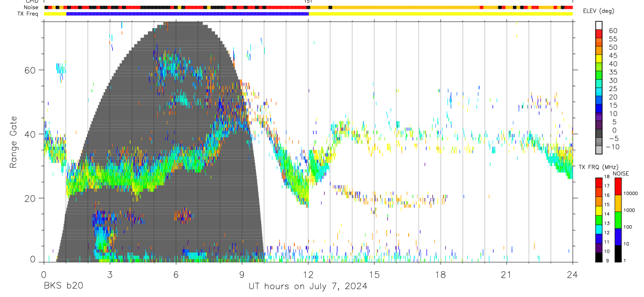Click the 25 label in ELEV legend
644x297 pixels.
[613, 89]
